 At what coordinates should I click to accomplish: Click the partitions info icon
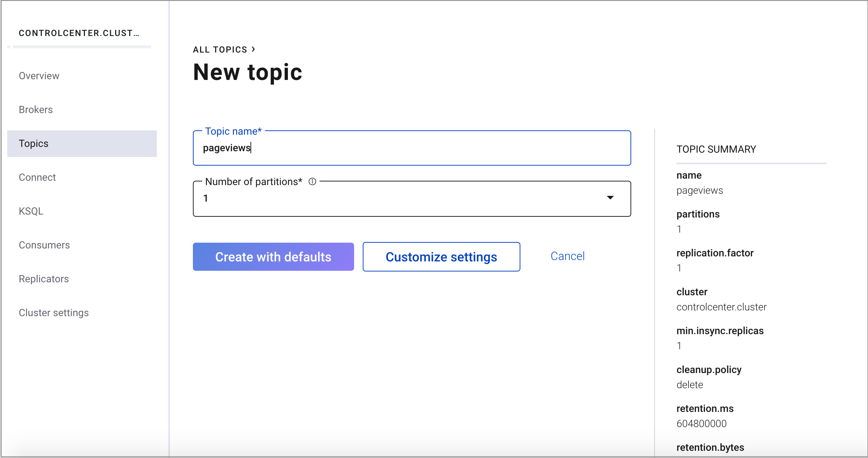pyautogui.click(x=312, y=182)
